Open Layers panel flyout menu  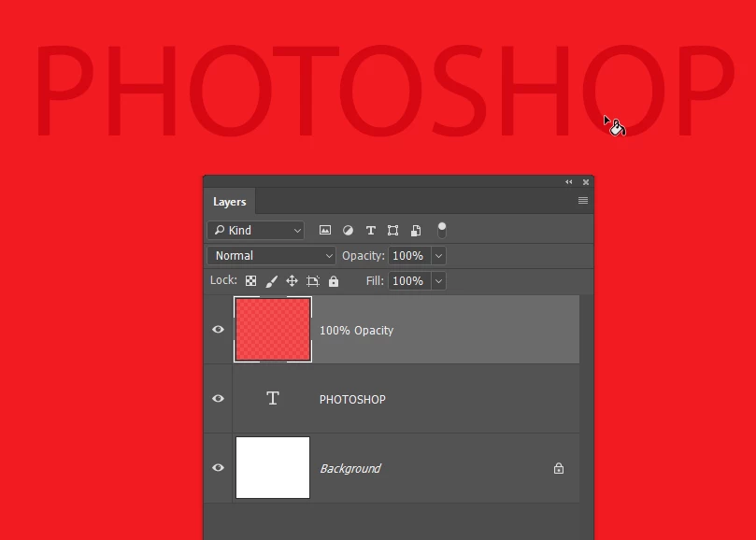(x=583, y=201)
